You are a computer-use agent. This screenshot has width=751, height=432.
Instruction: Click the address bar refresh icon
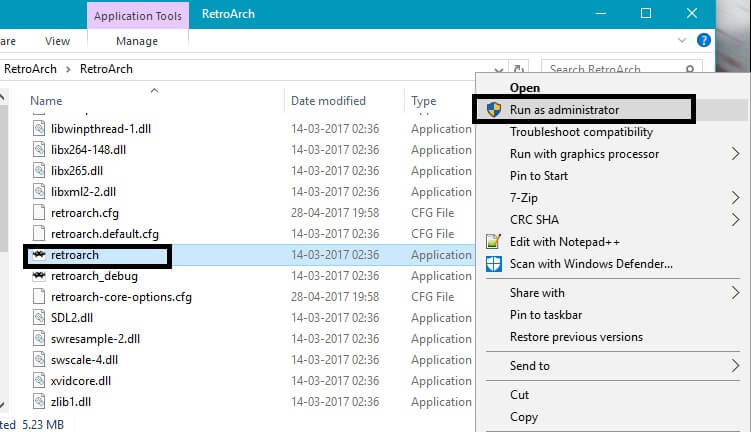(x=519, y=69)
